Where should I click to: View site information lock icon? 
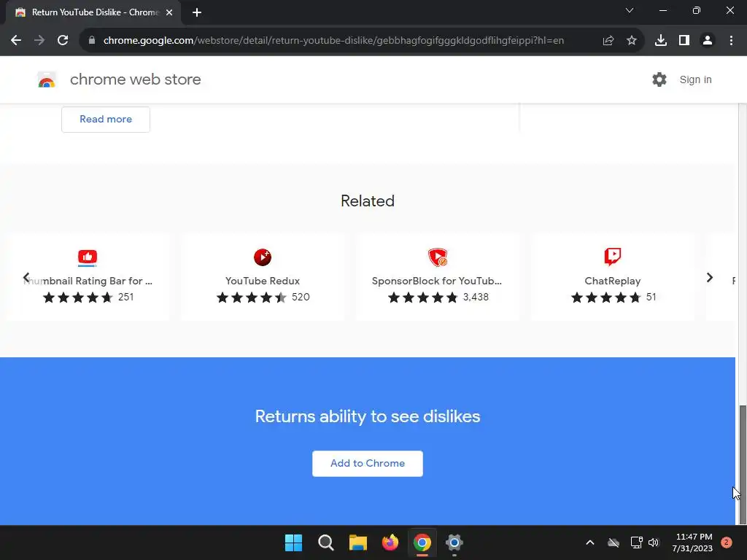[92, 41]
